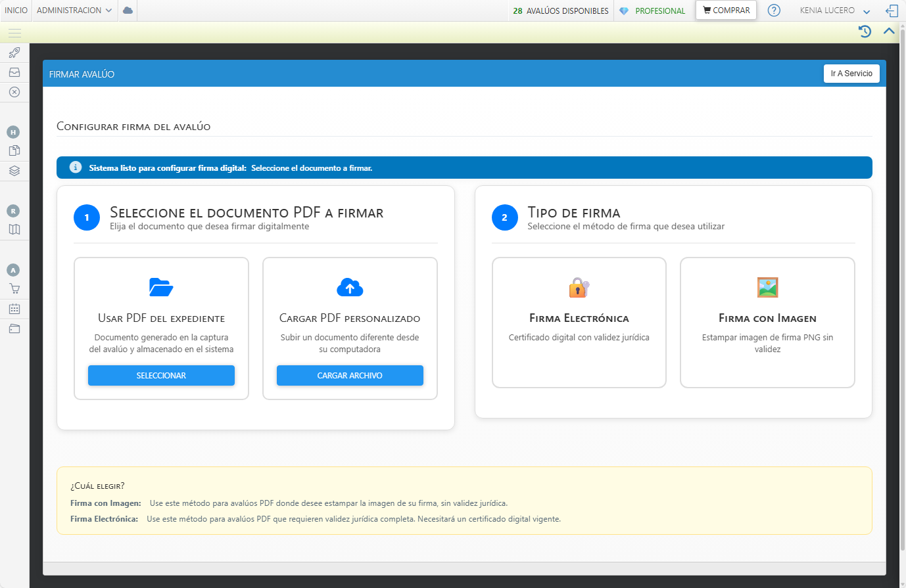Open the KENIA LUCERO user dropdown
The height and width of the screenshot is (588, 906).
point(834,11)
